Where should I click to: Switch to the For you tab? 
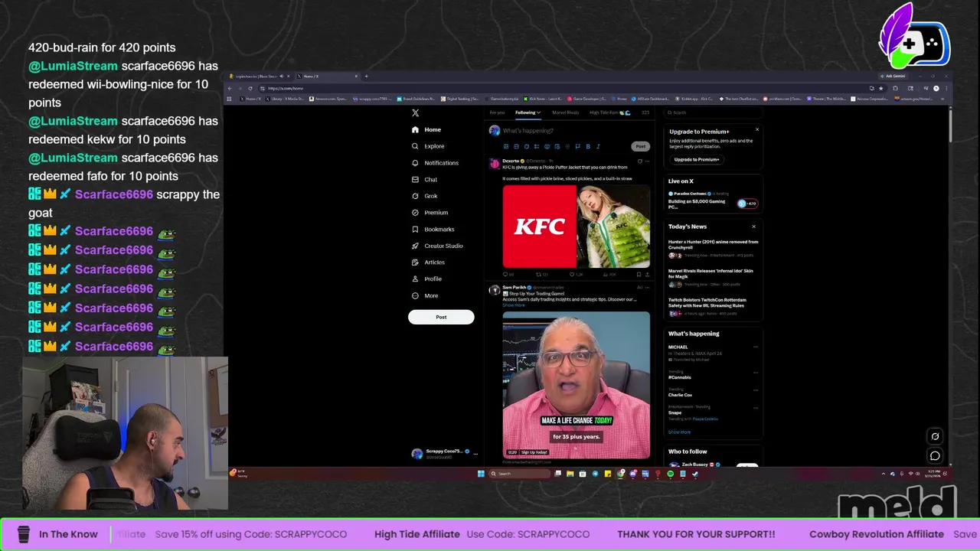(497, 112)
